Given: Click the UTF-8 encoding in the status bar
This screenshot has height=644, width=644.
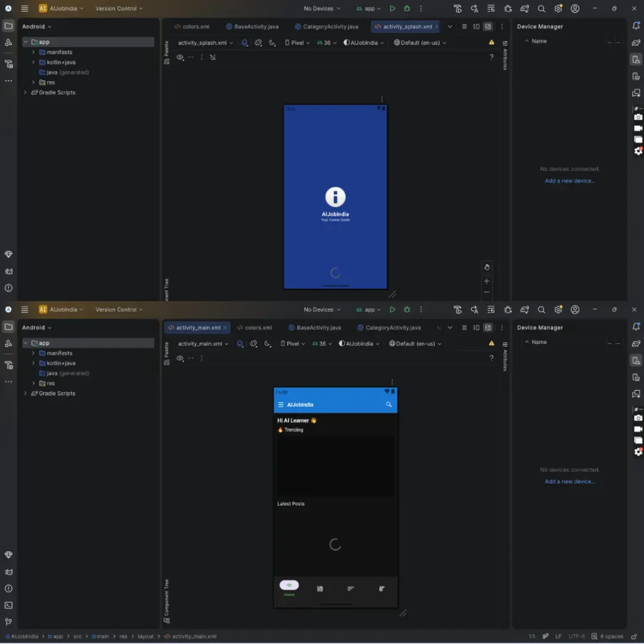Looking at the screenshot, I should click(576, 636).
